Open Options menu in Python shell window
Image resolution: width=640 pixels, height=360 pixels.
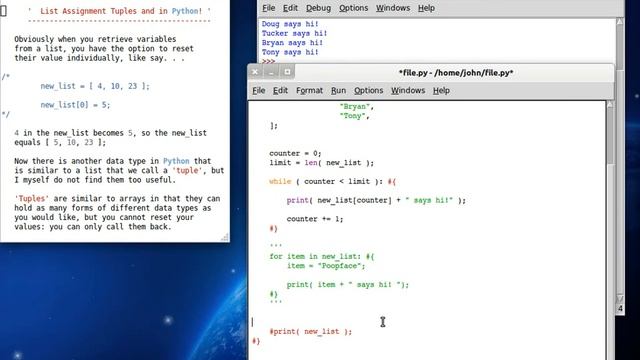pyautogui.click(x=353, y=8)
